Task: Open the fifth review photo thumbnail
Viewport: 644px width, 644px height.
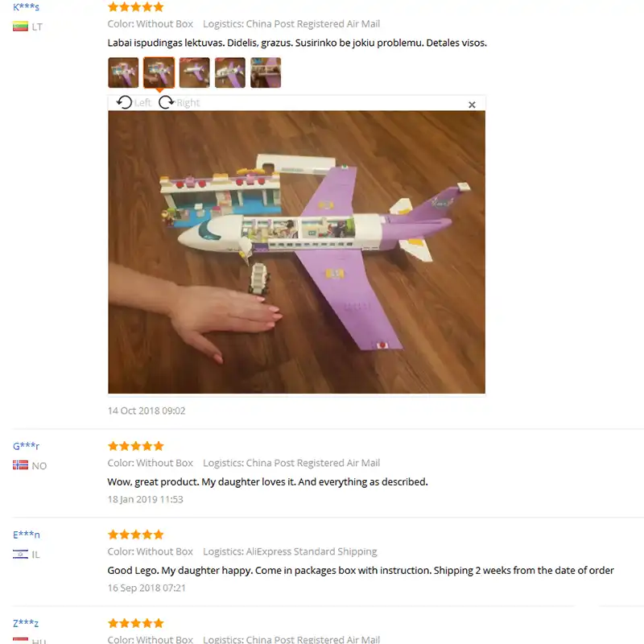Action: tap(266, 72)
